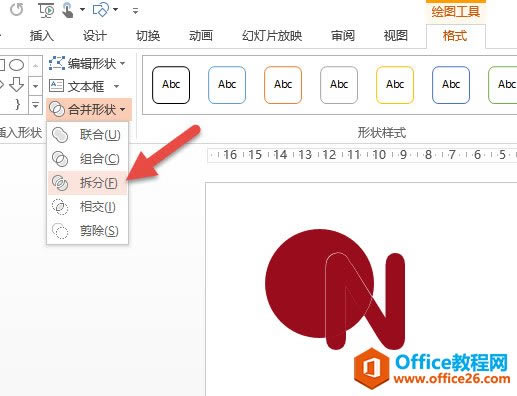
Task: Click the redo/repeat arrow in quick access toolbar
Action: tap(16, 9)
